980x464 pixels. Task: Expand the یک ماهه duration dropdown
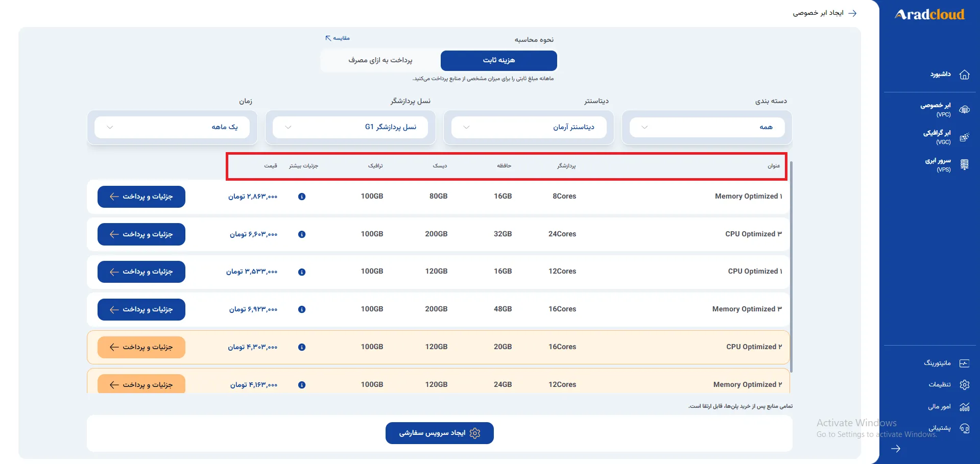pyautogui.click(x=172, y=127)
